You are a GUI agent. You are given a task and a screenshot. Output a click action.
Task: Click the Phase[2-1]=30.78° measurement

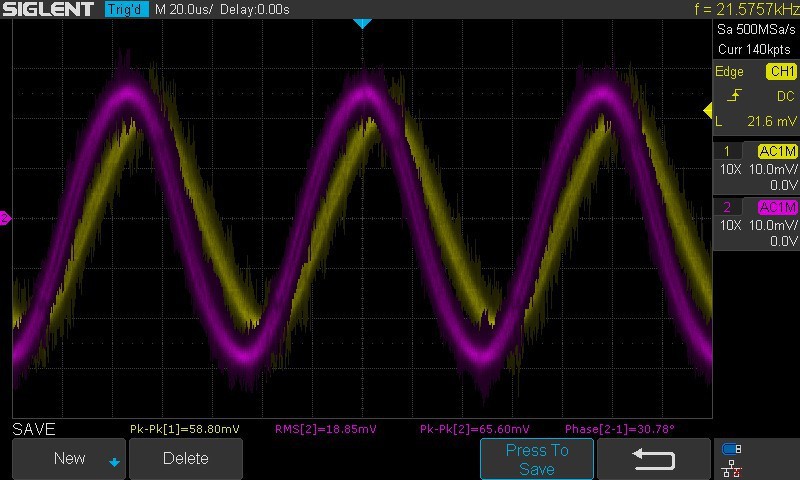(x=619, y=429)
